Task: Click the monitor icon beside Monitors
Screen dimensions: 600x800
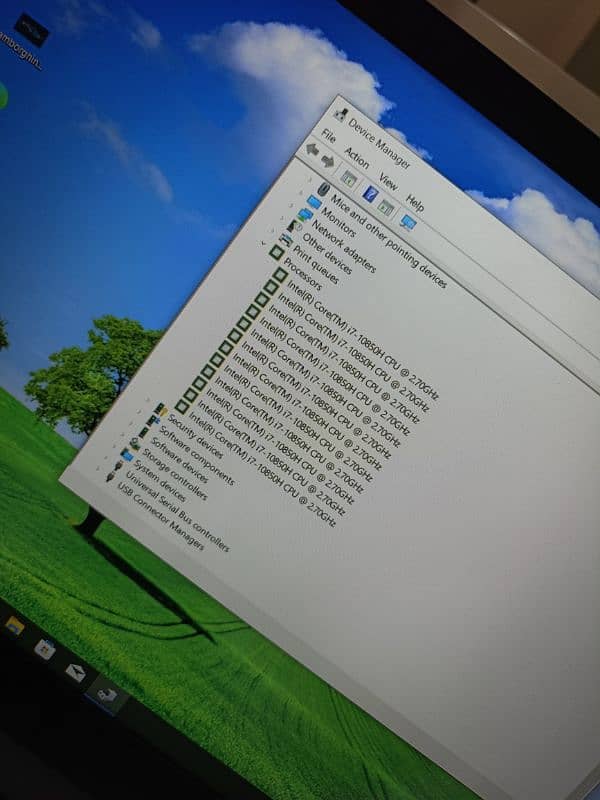Action: coord(314,202)
